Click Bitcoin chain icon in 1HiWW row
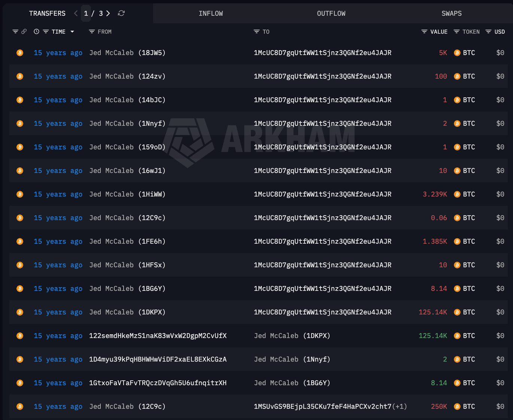This screenshot has height=420, width=513. [x=20, y=194]
